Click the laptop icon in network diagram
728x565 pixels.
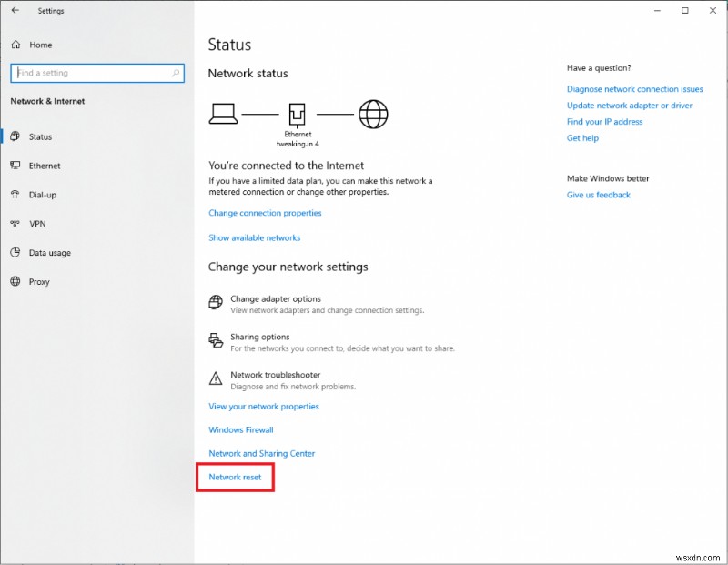(223, 114)
